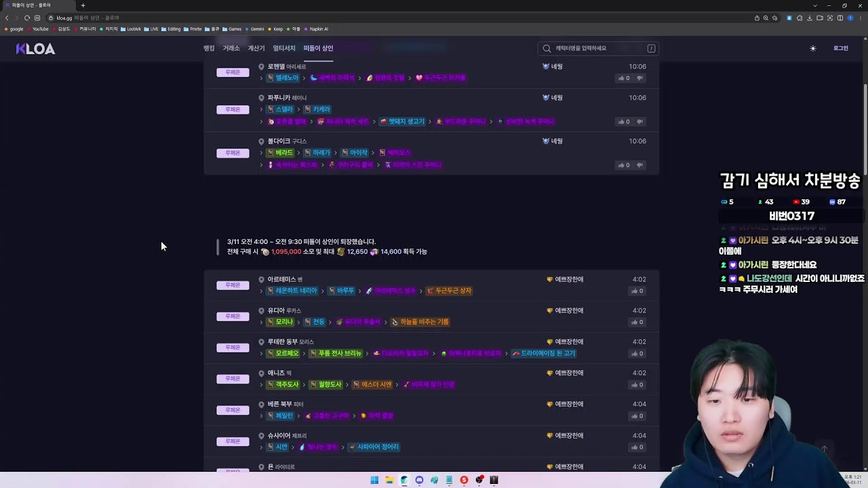Open the Windows Start menu

[374, 480]
